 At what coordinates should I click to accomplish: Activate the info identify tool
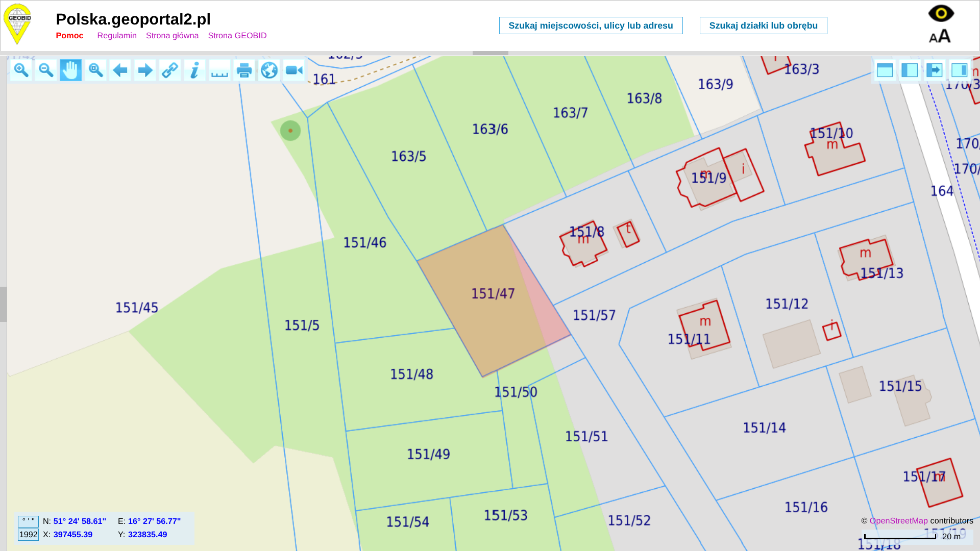[194, 70]
